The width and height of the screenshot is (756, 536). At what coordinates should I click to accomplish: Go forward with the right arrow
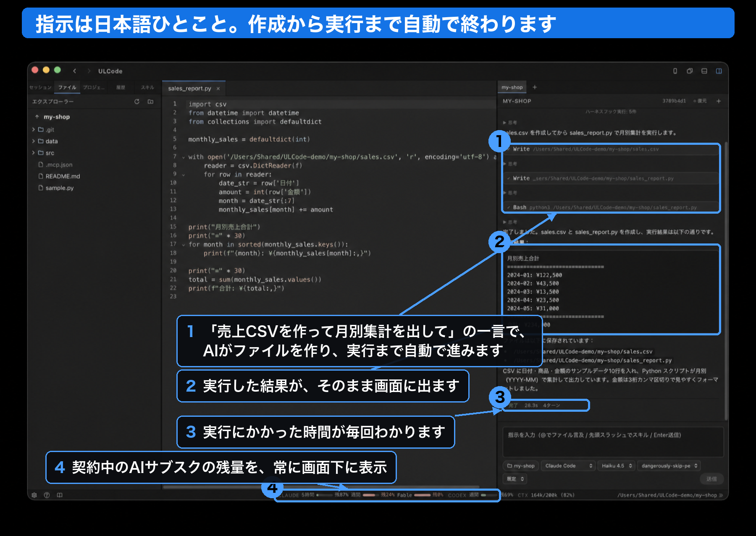point(89,71)
